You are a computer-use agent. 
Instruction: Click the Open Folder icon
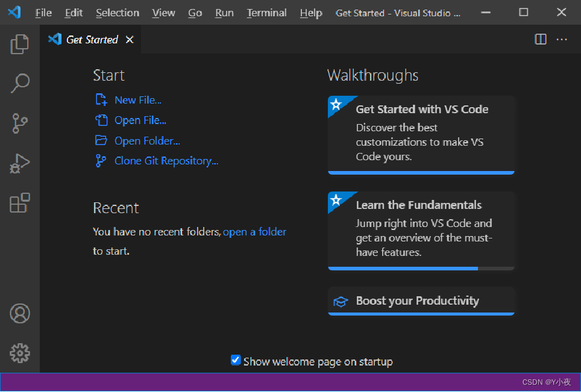tap(101, 140)
